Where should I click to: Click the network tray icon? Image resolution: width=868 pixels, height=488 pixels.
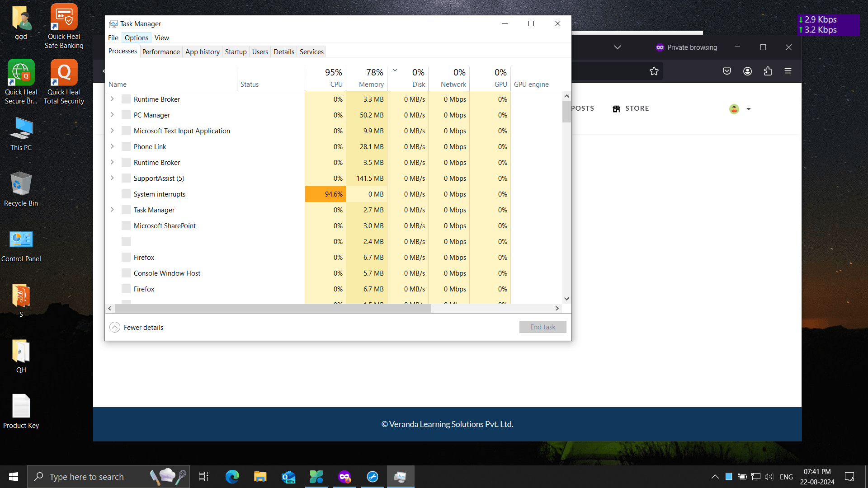[755, 477]
